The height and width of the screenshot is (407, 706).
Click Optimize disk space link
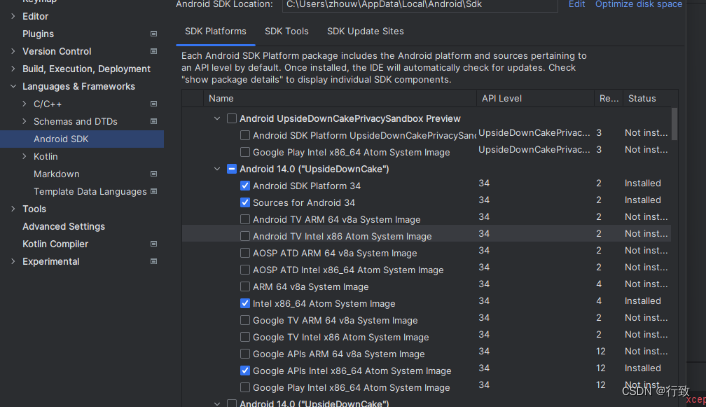pyautogui.click(x=638, y=4)
